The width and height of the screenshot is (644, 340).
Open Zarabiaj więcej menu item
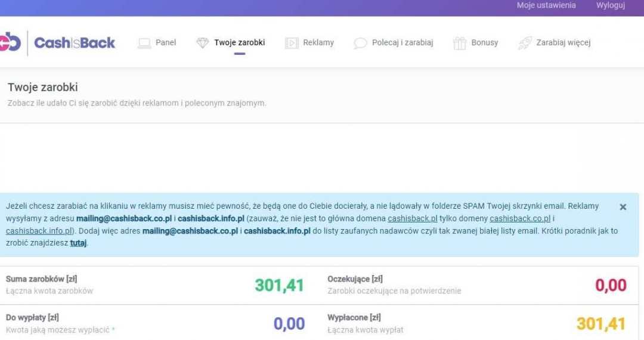click(x=563, y=43)
